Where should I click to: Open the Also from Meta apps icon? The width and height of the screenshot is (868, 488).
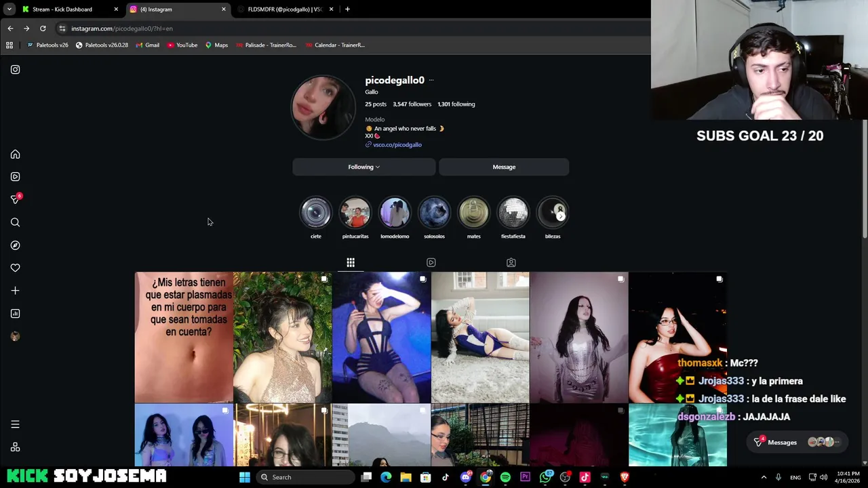click(x=15, y=447)
